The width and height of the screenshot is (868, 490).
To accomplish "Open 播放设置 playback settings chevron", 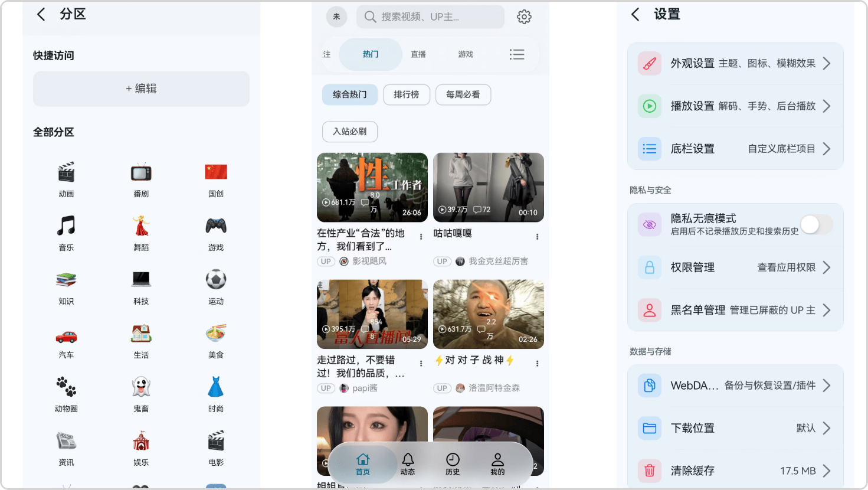I will (827, 106).
